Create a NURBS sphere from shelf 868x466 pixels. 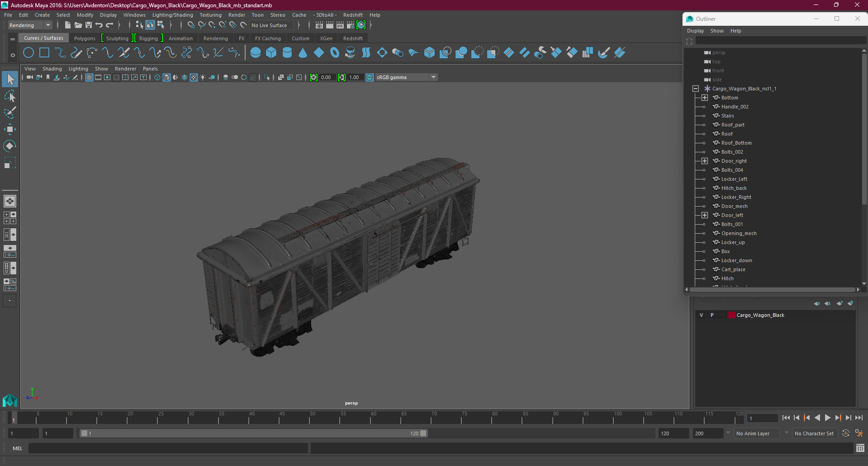click(256, 53)
